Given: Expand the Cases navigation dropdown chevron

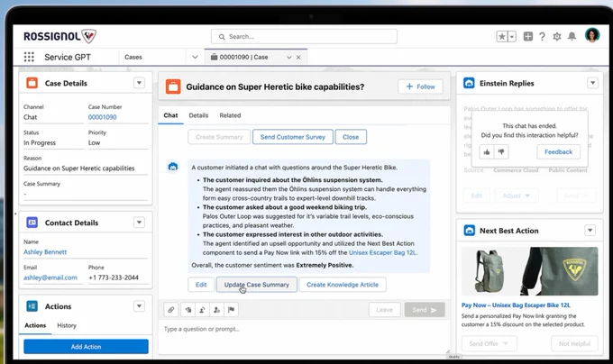Looking at the screenshot, I should click(195, 57).
